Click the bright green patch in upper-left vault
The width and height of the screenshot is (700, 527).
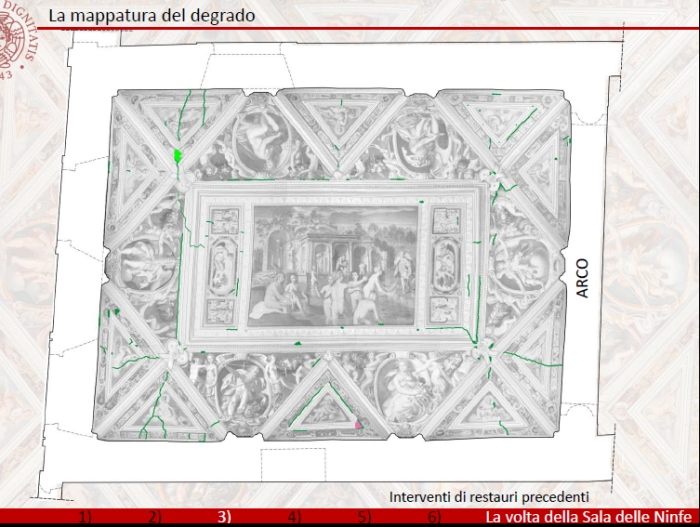pos(178,156)
